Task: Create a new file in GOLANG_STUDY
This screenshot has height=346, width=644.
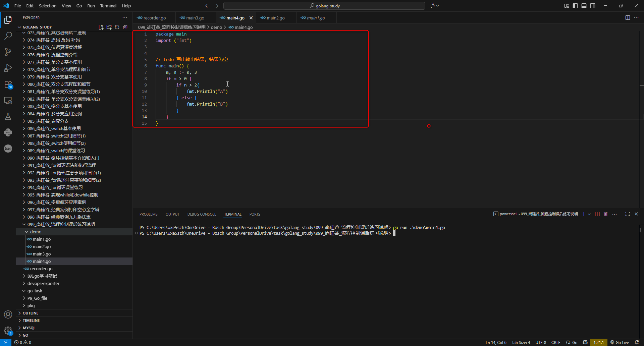Action: pyautogui.click(x=101, y=27)
